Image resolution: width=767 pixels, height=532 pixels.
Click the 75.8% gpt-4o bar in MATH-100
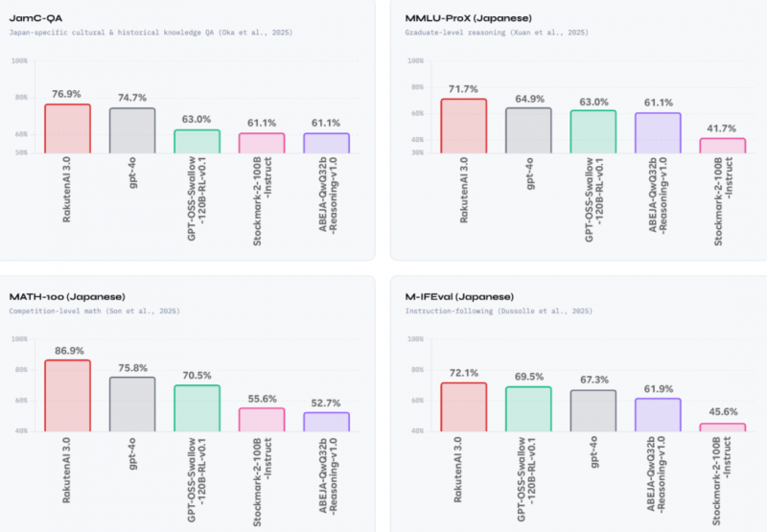[x=132, y=404]
